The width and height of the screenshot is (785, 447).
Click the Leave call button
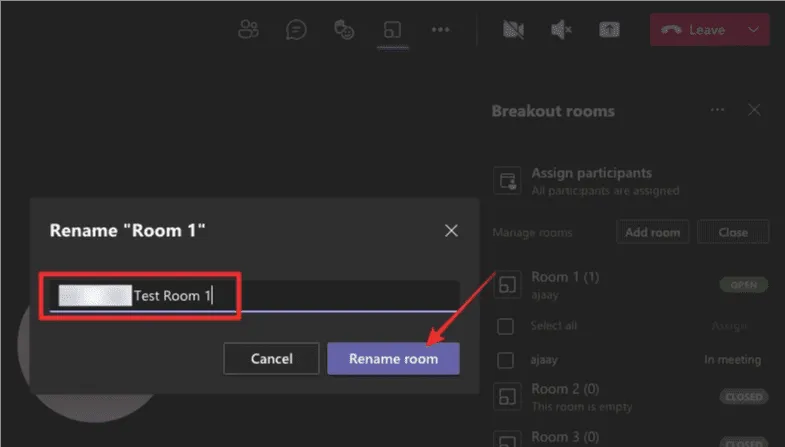click(694, 30)
